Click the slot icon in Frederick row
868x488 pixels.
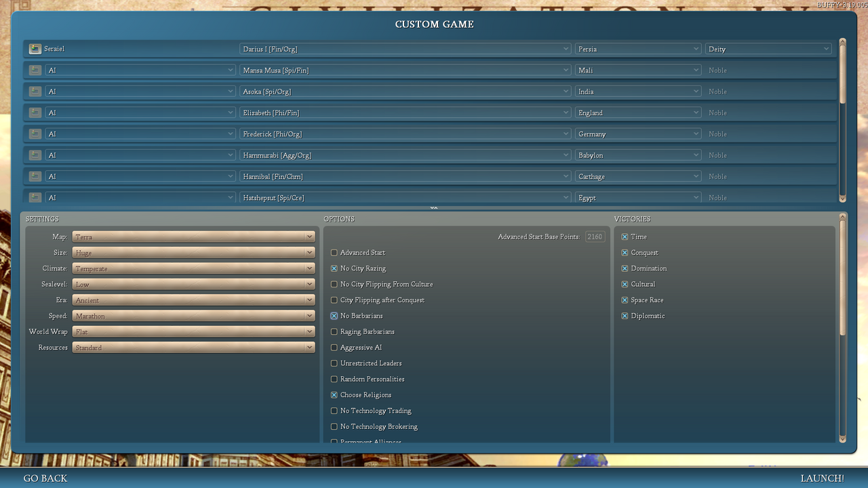click(x=35, y=134)
